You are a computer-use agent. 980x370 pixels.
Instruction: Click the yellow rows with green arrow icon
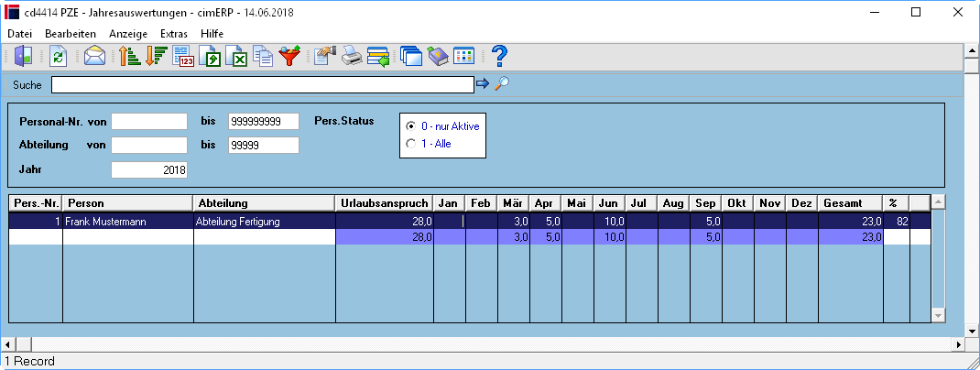tap(378, 56)
